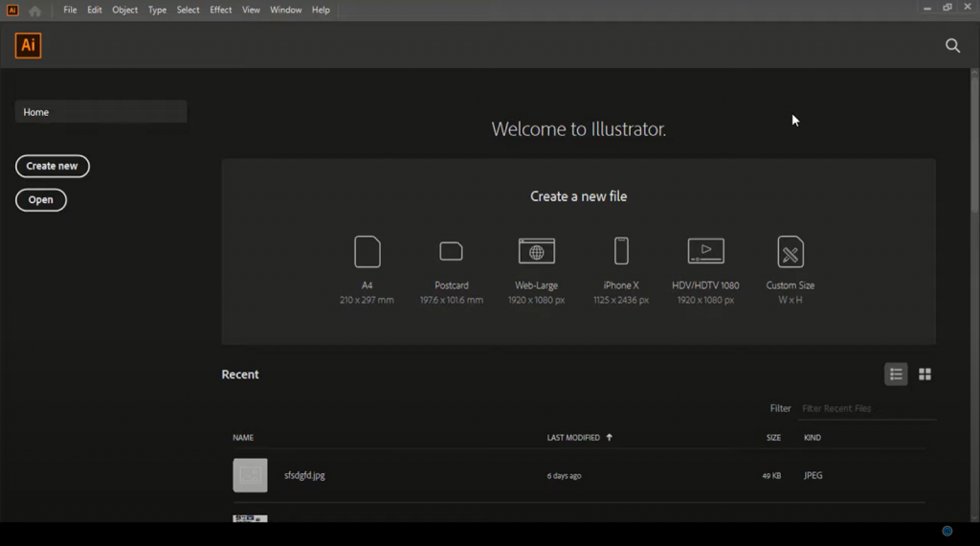
Task: Click the home icon in title bar
Action: coord(35,11)
